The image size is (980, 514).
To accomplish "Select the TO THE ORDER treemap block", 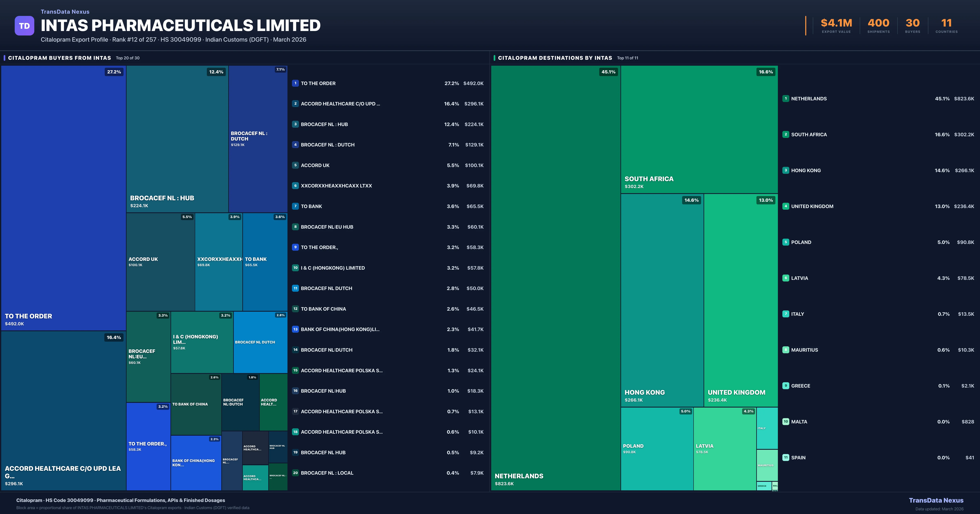I will [x=63, y=198].
